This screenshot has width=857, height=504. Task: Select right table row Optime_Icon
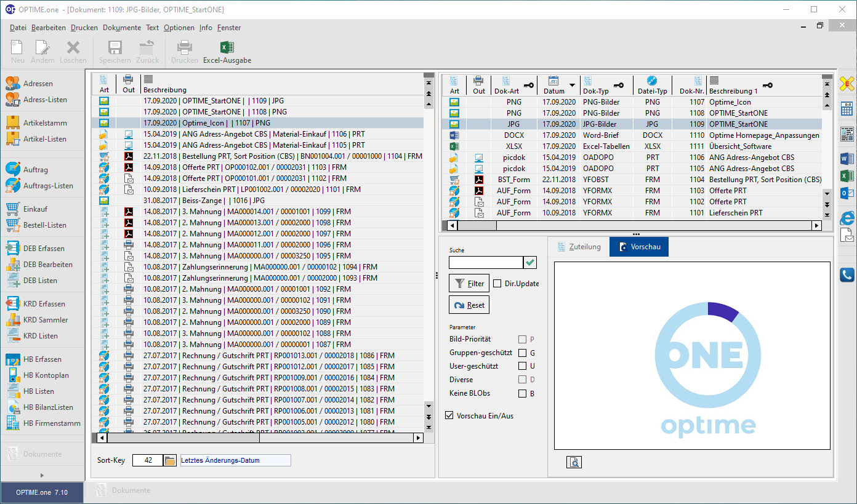(x=633, y=102)
